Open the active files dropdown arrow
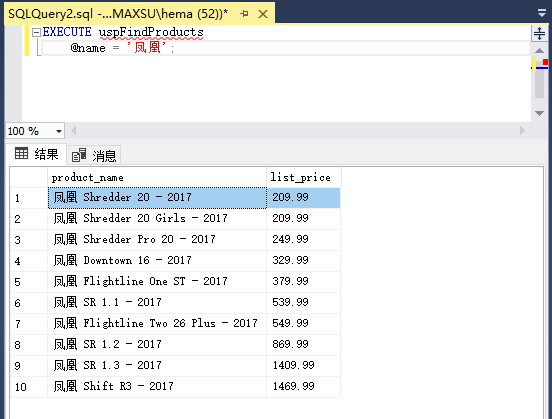Screen dimensions: 552x419 (542, 13)
